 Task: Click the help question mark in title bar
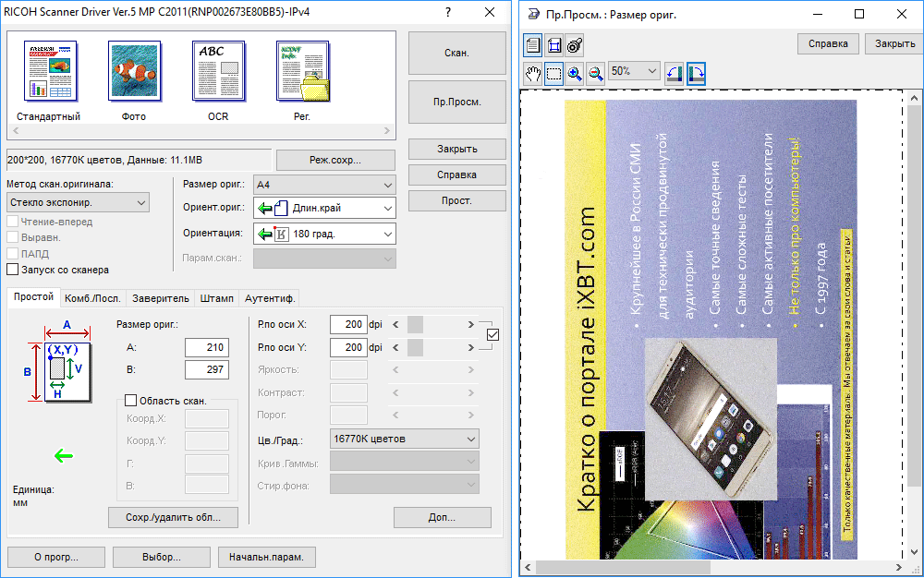(x=448, y=12)
